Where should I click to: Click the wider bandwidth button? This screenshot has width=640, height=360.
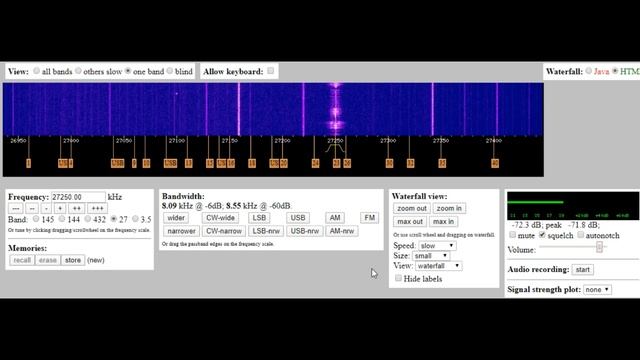(x=176, y=218)
